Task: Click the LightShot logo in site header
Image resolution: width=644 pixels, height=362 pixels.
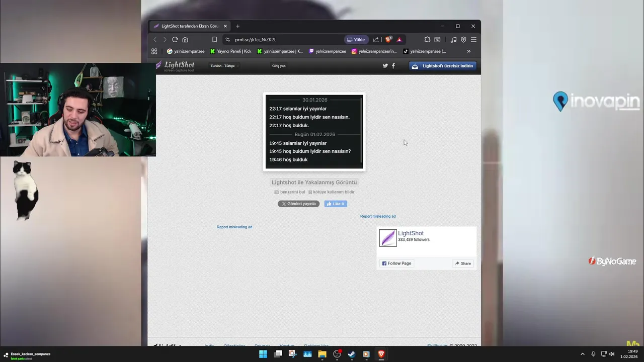Action: coord(175,66)
